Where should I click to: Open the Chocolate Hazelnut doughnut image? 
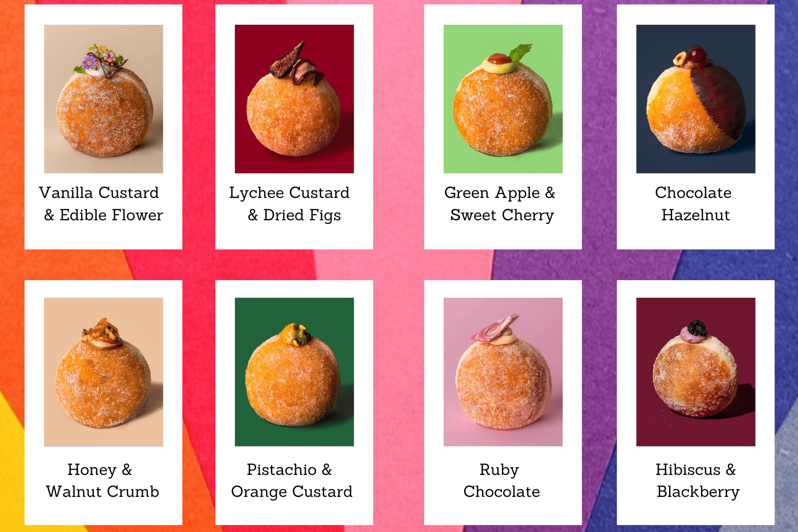click(x=695, y=99)
